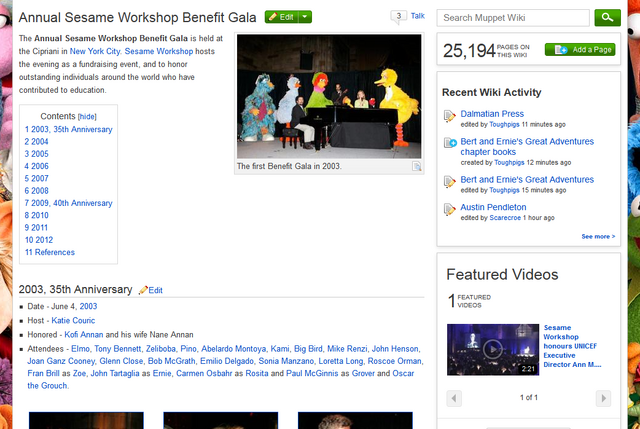The height and width of the screenshot is (429, 640).
Task: Open the Loretta Long link
Action: [340, 361]
